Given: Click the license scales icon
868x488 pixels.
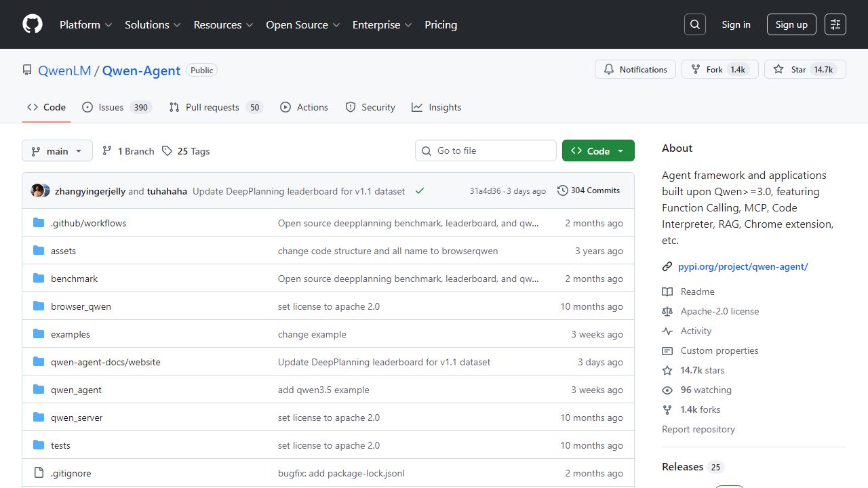Looking at the screenshot, I should point(667,311).
